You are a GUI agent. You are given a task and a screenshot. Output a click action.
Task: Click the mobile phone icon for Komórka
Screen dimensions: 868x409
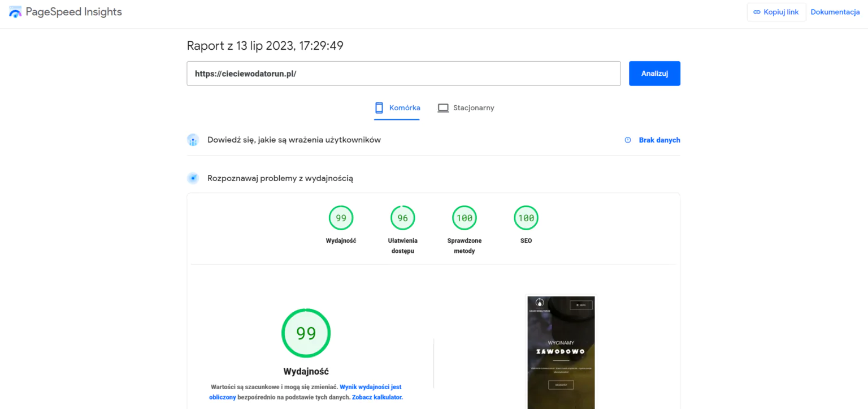(x=379, y=107)
